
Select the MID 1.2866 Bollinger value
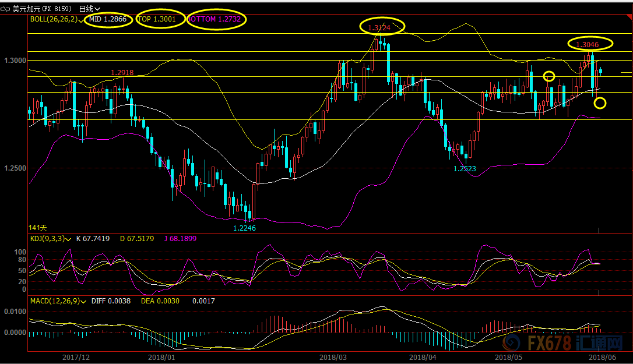tap(108, 19)
